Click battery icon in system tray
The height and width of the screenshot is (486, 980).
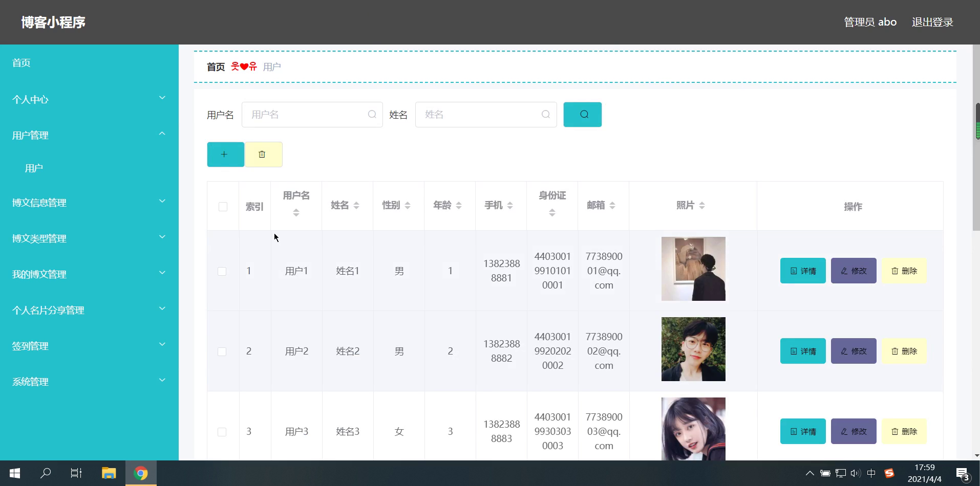(825, 473)
